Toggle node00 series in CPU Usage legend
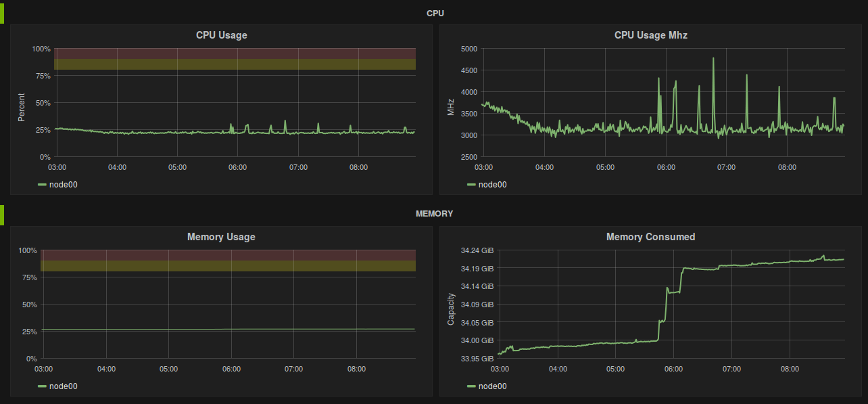Viewport: 868px width, 404px height. [x=64, y=184]
